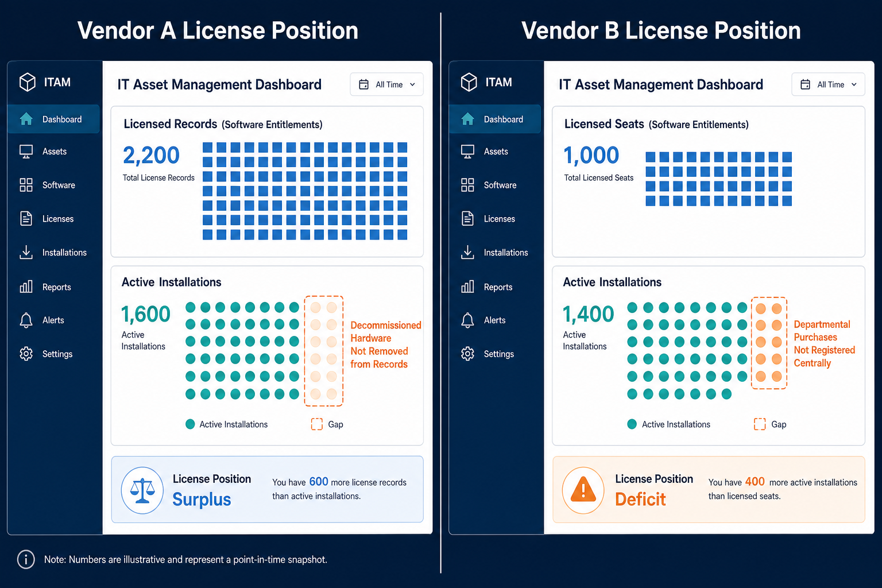Open Software grid icon in Vendor B sidebar
The image size is (882, 588).
click(x=468, y=185)
